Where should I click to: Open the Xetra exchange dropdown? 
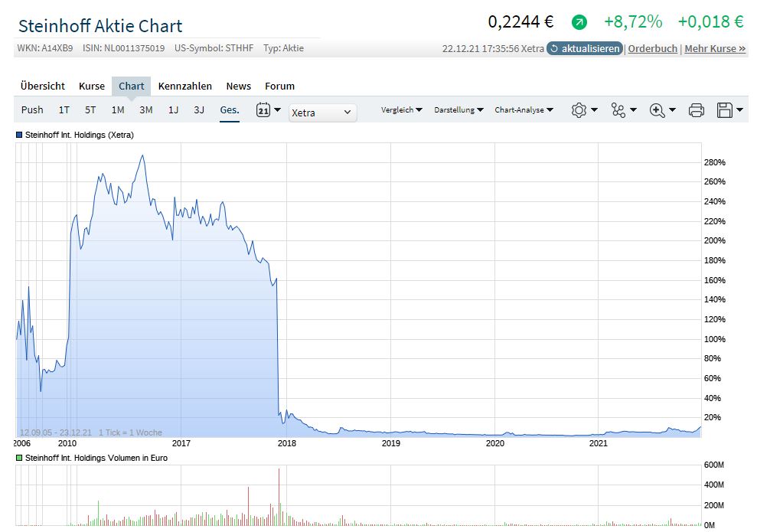(322, 113)
